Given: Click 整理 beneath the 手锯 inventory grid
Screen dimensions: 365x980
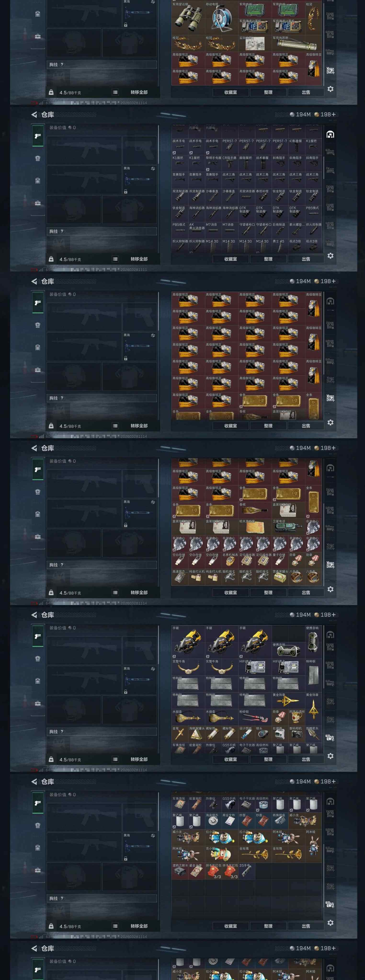Looking at the screenshot, I should pyautogui.click(x=268, y=759).
